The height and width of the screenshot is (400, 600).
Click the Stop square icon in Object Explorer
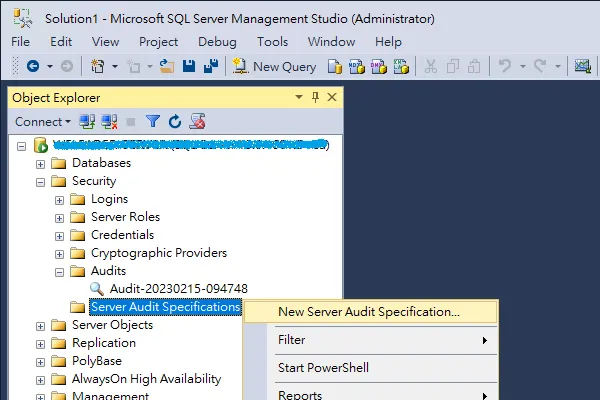pos(131,122)
